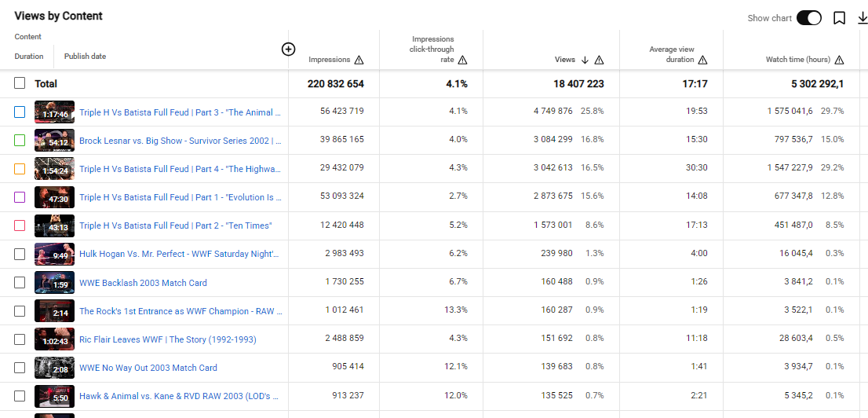
Task: Tick checkbox for WWE Backlash 2003 Match Card
Action: 20,282
